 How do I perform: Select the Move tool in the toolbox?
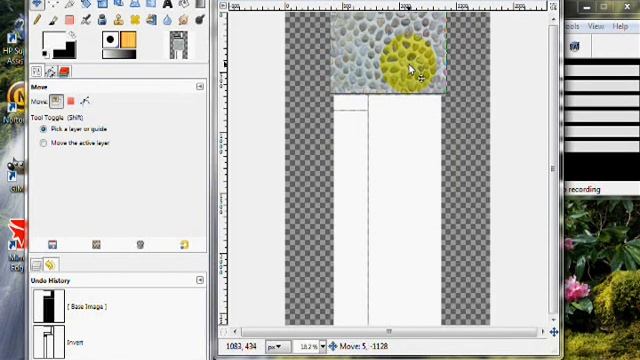(37, 4)
